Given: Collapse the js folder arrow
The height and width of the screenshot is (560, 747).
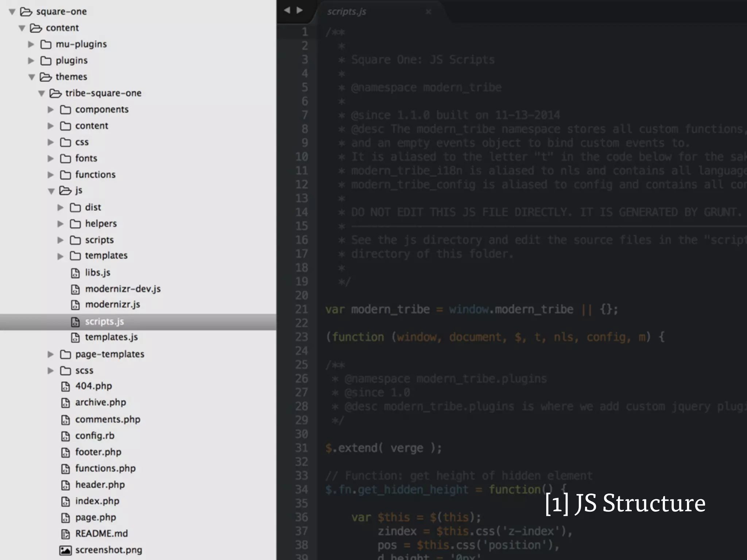Looking at the screenshot, I should [x=51, y=191].
